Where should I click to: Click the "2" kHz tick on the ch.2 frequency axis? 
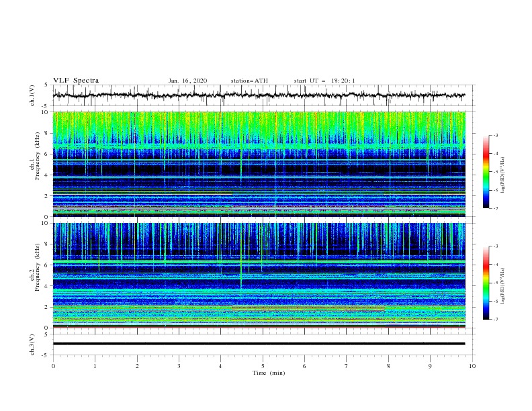[x=46, y=307]
